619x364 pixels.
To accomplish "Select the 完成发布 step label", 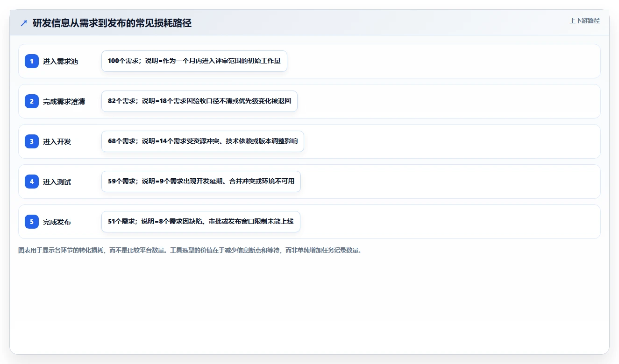I will [x=57, y=222].
